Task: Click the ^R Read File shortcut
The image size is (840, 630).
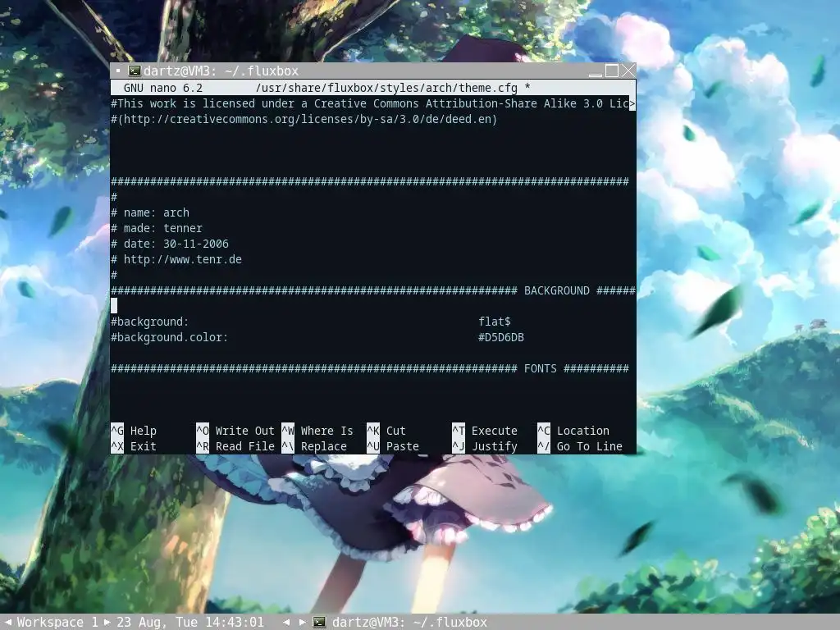Action: click(235, 446)
